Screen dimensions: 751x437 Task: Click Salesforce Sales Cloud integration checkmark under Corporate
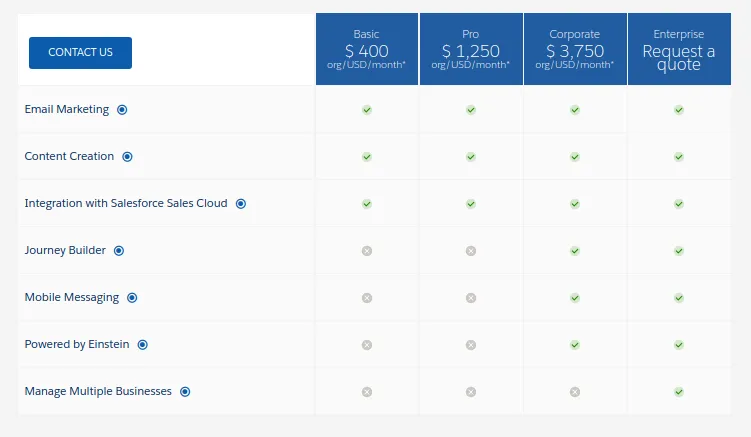(x=575, y=204)
